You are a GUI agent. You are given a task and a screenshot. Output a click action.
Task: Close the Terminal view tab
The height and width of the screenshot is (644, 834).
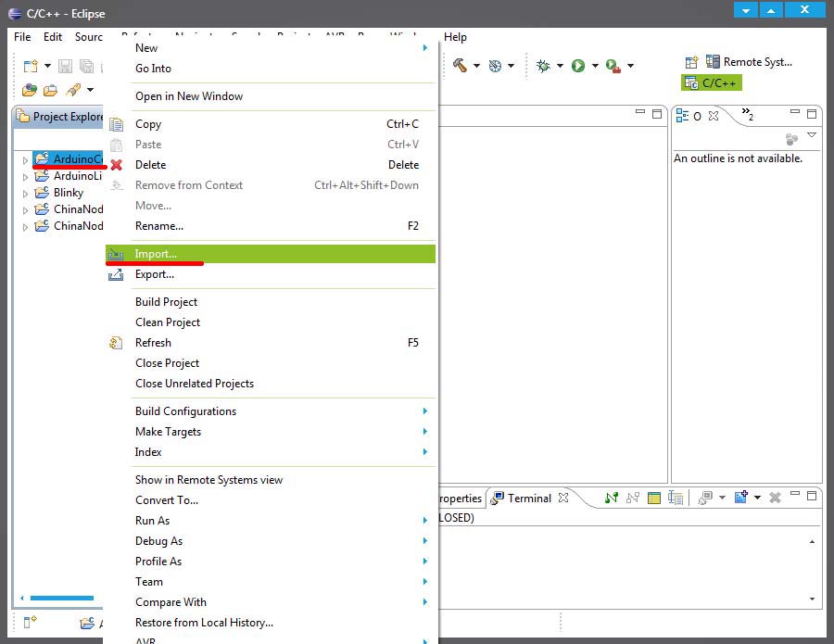click(563, 498)
